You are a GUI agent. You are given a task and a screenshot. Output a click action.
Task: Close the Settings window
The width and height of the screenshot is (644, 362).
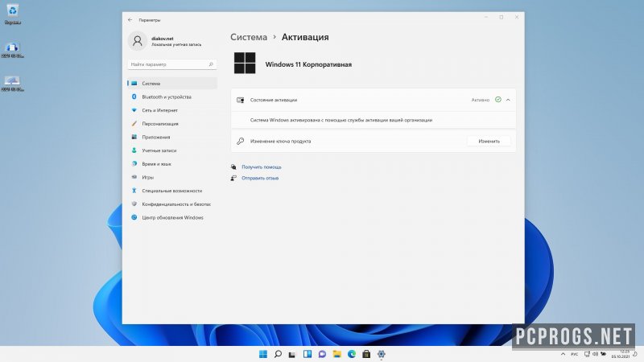pyautogui.click(x=517, y=17)
